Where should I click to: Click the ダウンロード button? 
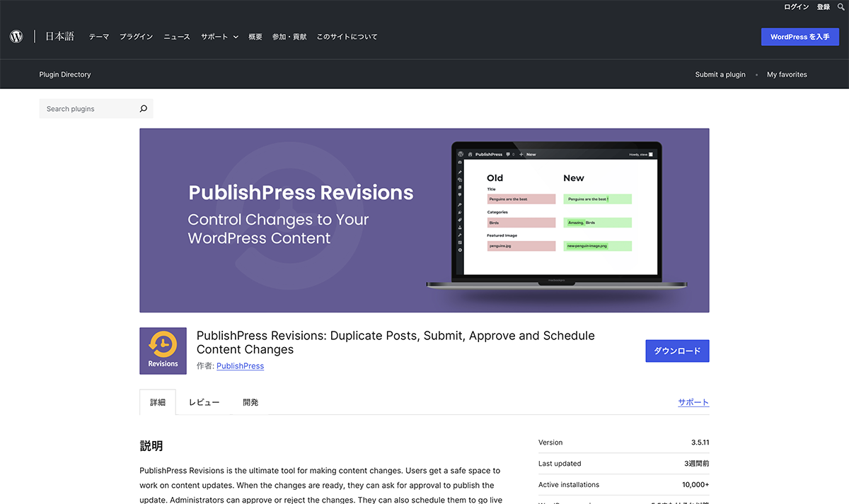coord(677,351)
